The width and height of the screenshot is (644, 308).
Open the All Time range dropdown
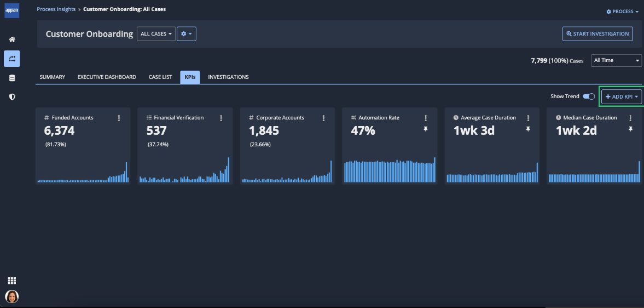(616, 60)
